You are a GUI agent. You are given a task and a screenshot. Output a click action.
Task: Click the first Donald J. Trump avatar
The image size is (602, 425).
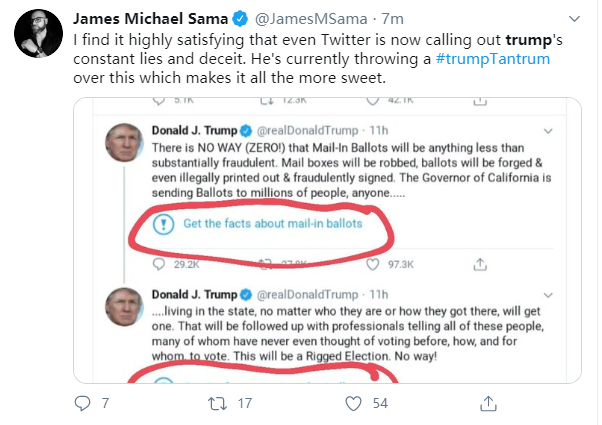point(125,148)
